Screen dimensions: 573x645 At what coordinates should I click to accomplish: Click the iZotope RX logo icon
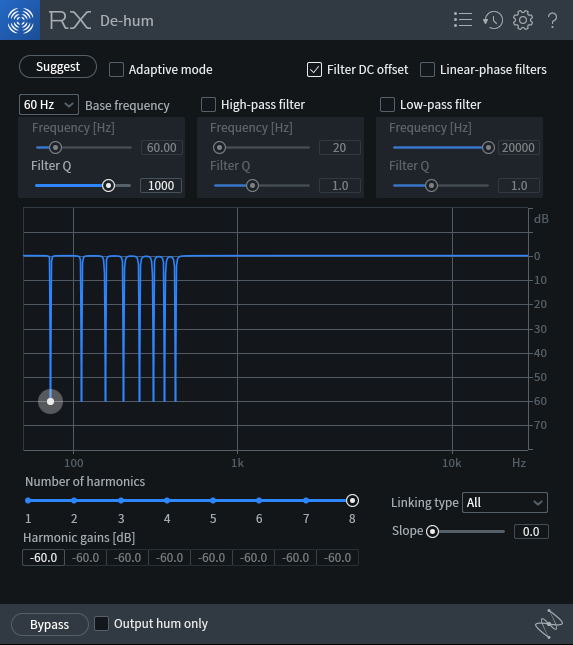[x=20, y=20]
